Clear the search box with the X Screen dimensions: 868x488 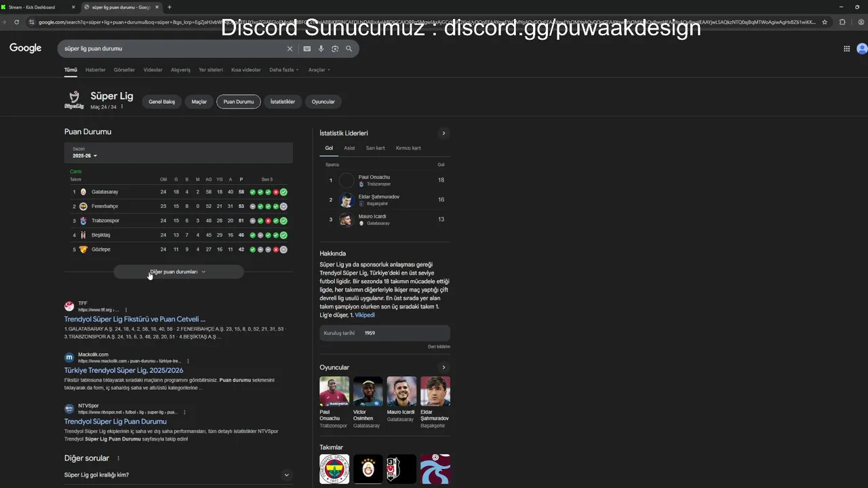click(x=290, y=49)
